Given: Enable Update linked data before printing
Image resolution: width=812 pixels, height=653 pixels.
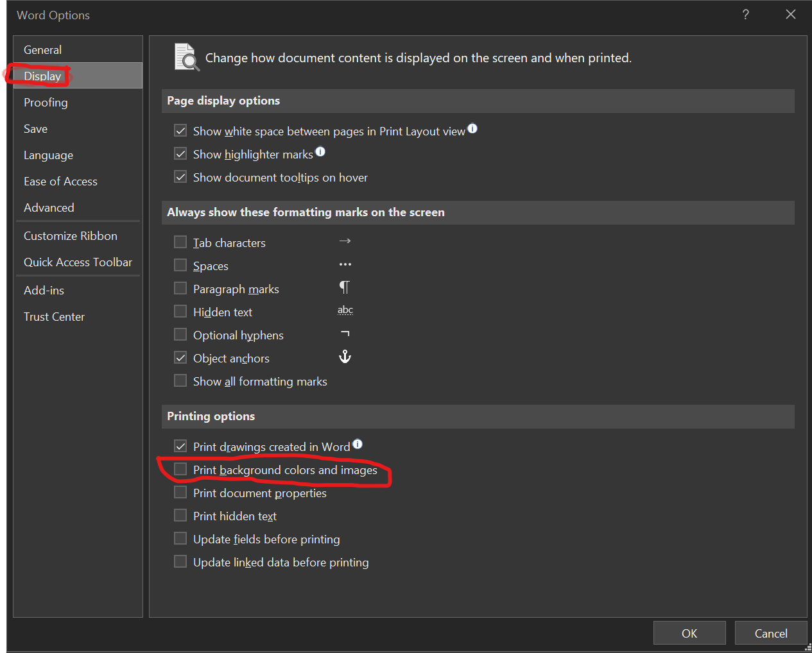Looking at the screenshot, I should [180, 562].
